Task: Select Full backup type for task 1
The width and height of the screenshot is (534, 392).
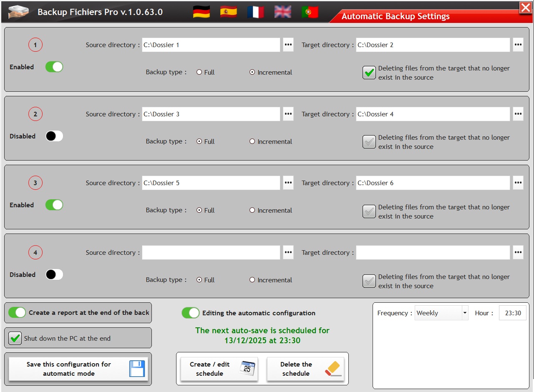Action: (199, 72)
